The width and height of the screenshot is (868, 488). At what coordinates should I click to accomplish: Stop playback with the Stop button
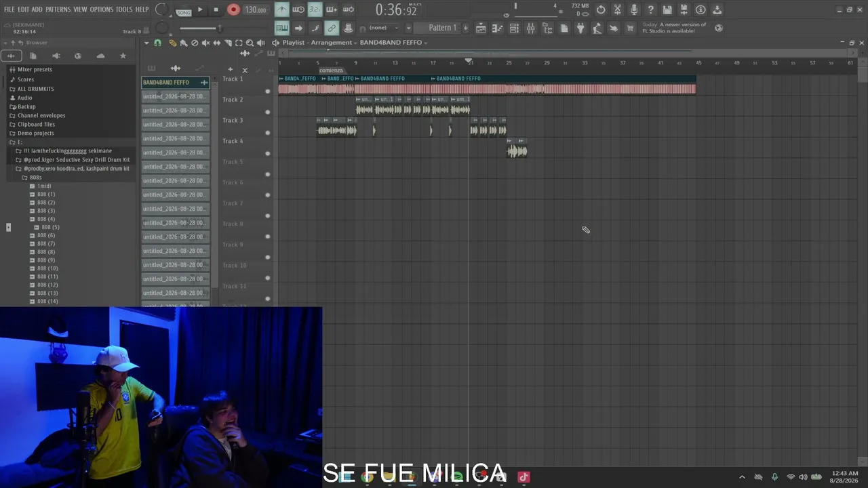pos(216,9)
